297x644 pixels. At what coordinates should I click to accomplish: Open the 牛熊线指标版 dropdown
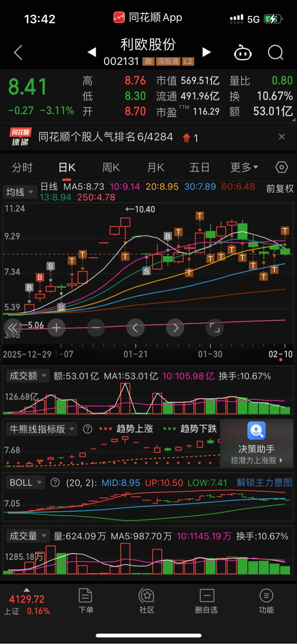(x=42, y=429)
